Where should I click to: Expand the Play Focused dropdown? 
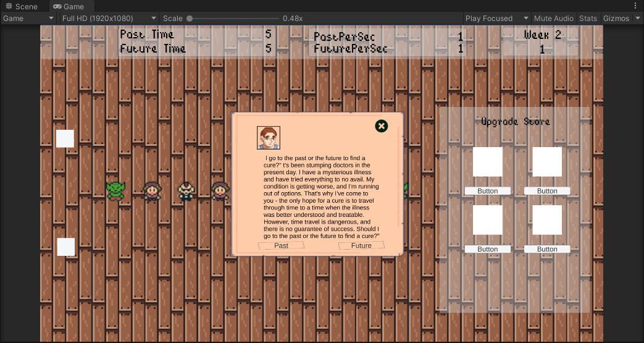tap(496, 19)
